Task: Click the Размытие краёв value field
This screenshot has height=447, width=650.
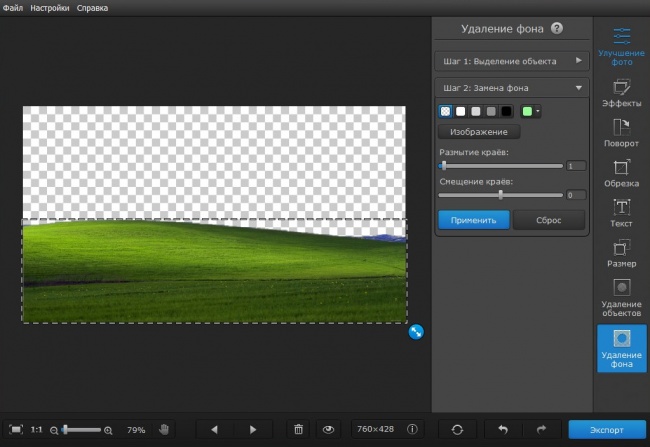Action: (x=576, y=166)
